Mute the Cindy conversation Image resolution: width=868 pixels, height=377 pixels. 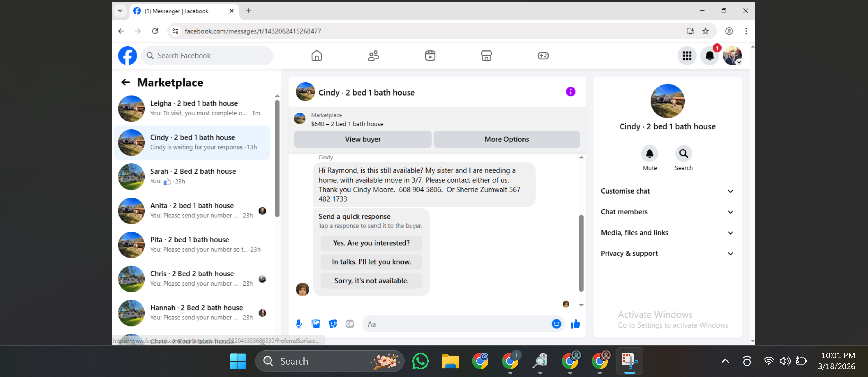click(649, 154)
